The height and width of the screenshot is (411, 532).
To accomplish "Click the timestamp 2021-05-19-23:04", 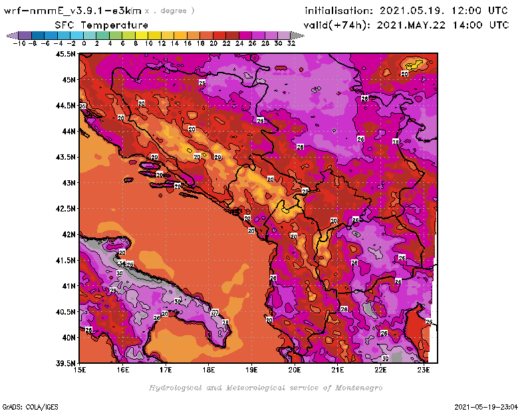I will click(x=486, y=407).
